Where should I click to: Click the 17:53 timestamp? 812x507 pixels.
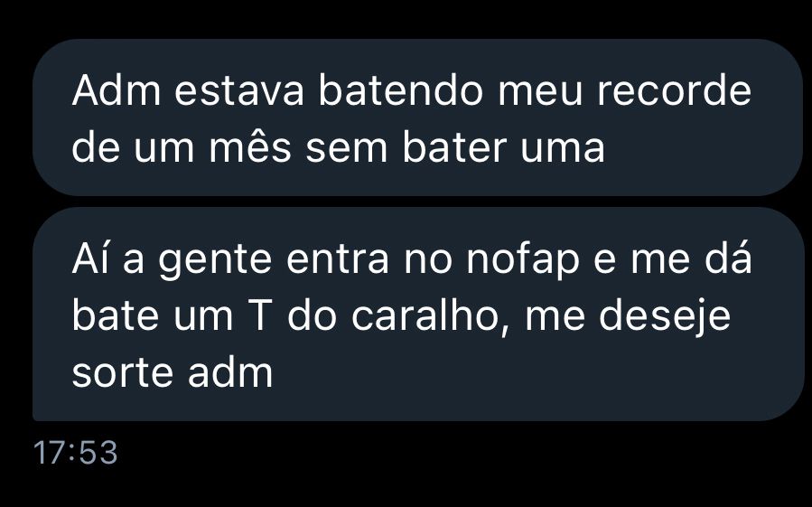(x=76, y=452)
